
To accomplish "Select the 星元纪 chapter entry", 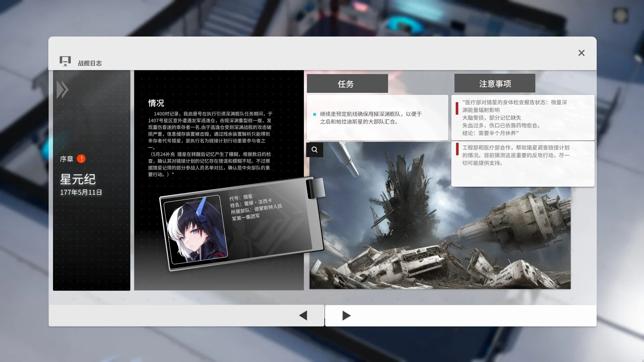I will 78,180.
